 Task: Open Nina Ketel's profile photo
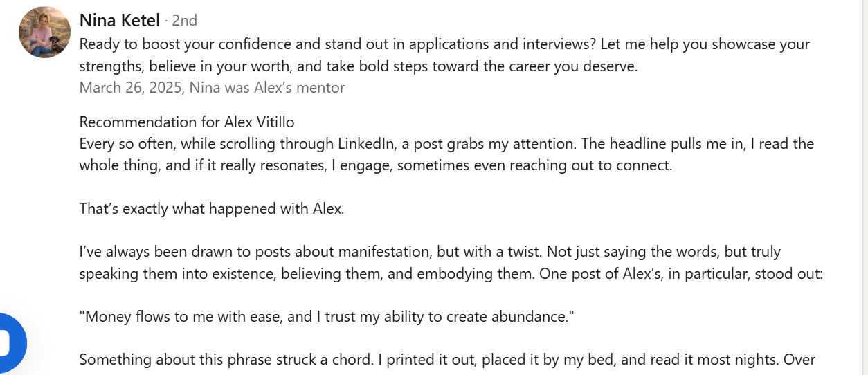click(45, 32)
